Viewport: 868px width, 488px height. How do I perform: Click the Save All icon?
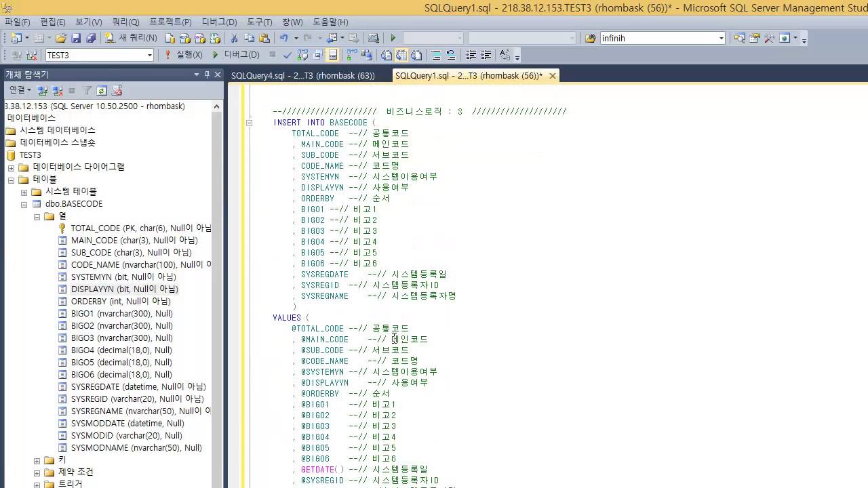click(x=91, y=38)
